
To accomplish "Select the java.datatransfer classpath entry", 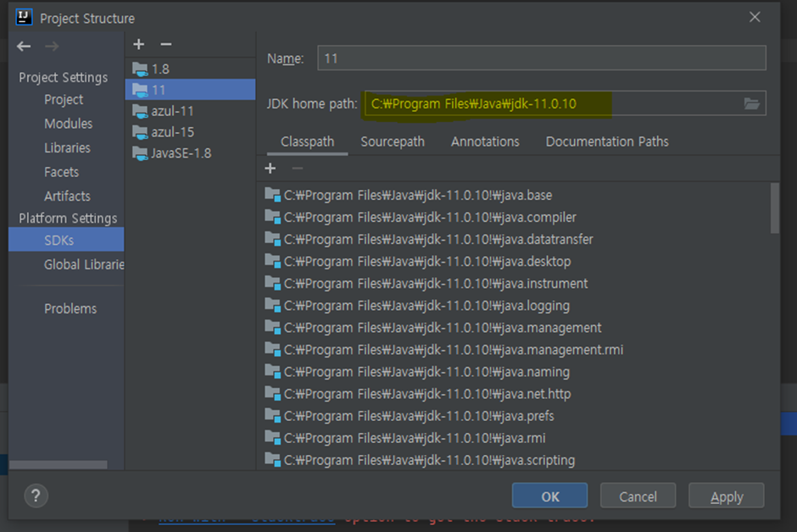I will 514,239.
